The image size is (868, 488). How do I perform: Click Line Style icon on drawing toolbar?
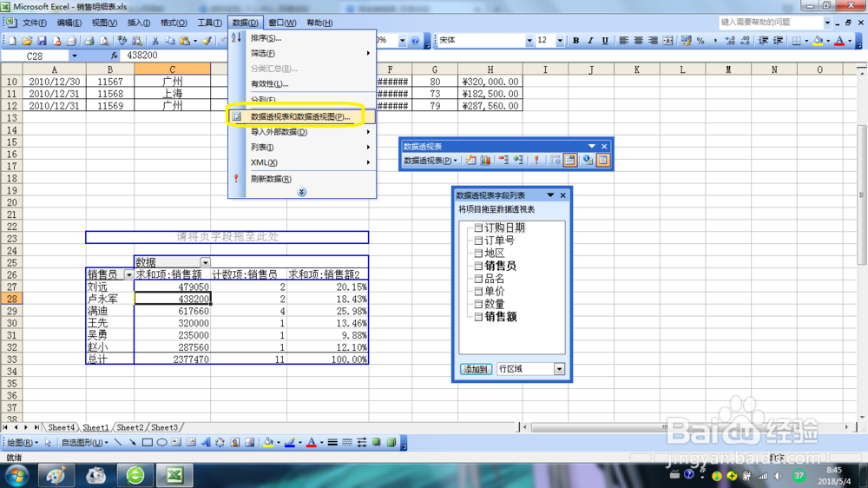[x=332, y=443]
